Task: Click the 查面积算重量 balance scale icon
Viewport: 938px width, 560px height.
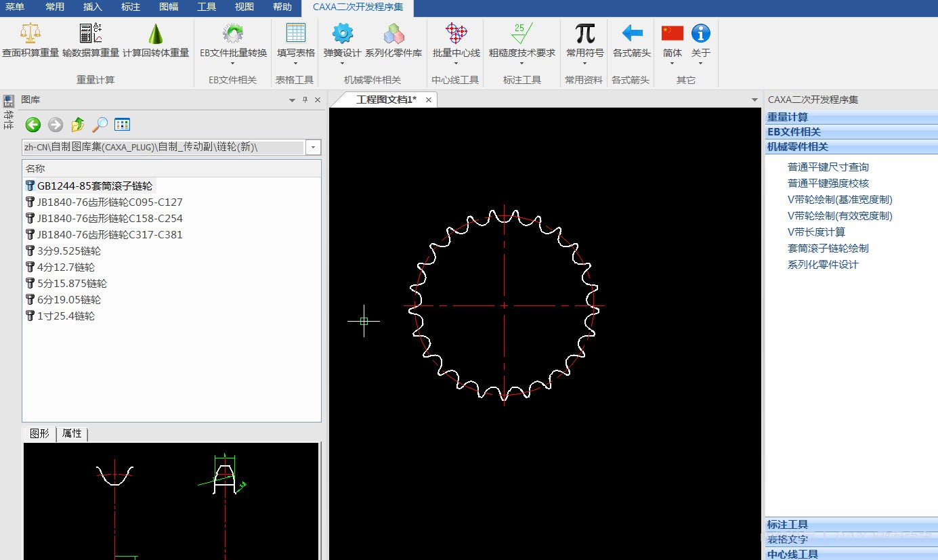Action: 30,34
